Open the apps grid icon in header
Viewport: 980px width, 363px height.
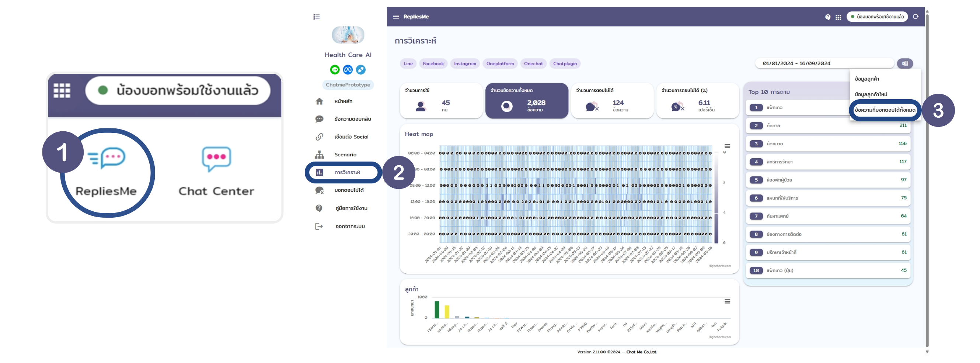pos(838,17)
